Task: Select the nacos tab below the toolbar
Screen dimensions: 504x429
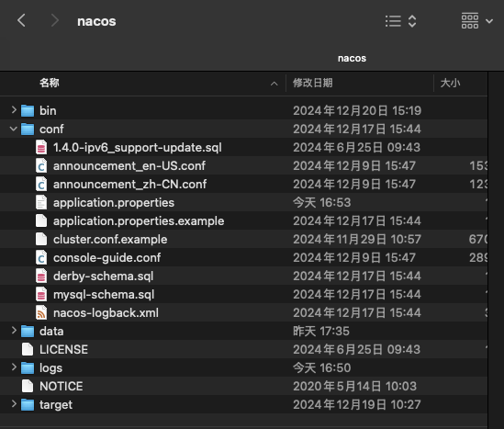Action: pyautogui.click(x=352, y=58)
